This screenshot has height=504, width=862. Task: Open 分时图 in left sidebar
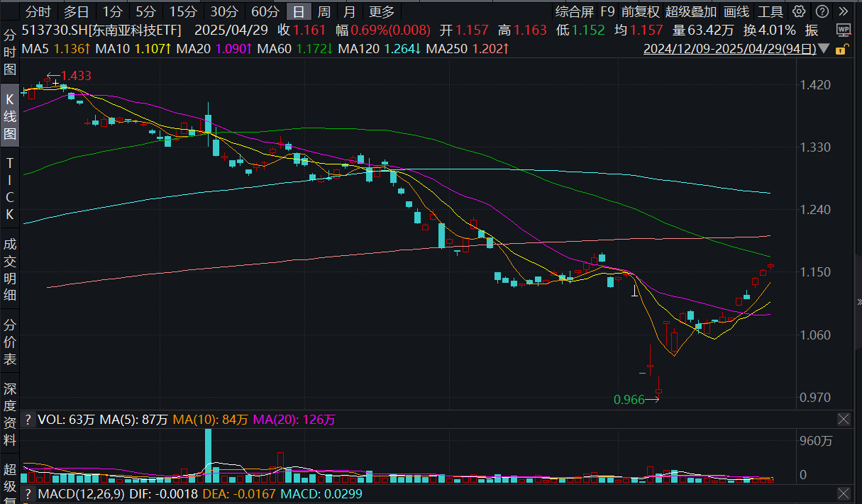pos(10,52)
